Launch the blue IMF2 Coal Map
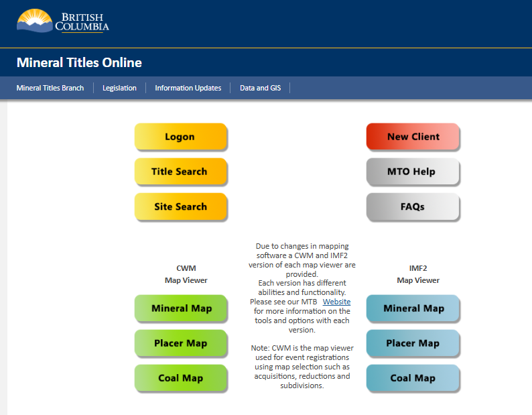Image resolution: width=532 pixels, height=415 pixels. 413,378
